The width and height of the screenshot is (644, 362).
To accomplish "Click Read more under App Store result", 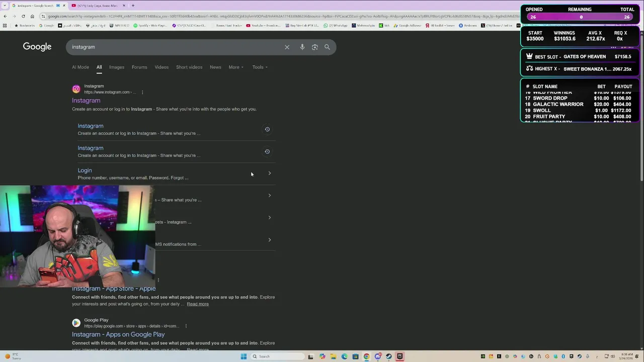I will tap(198, 304).
